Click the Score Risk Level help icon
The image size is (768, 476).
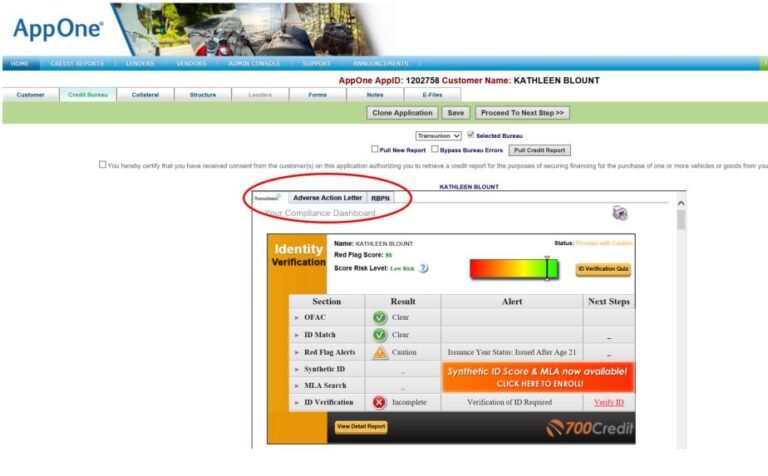click(424, 268)
